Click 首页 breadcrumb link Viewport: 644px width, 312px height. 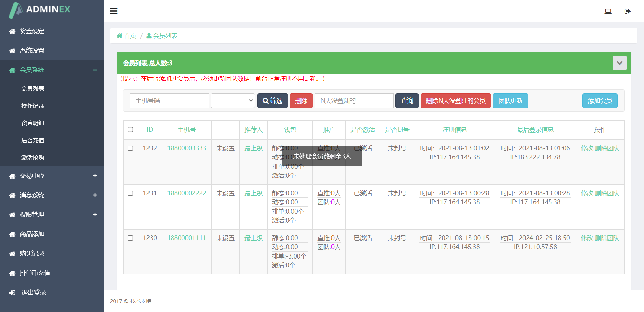[x=130, y=36]
